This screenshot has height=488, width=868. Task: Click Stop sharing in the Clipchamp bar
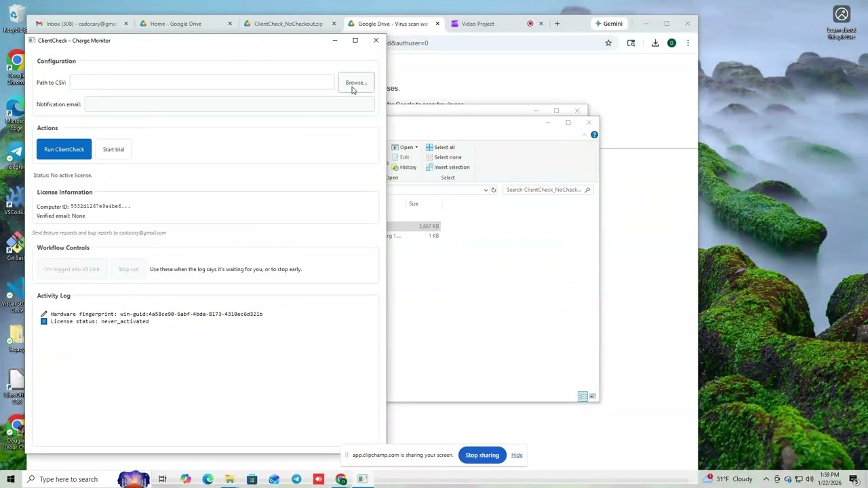coord(482,455)
